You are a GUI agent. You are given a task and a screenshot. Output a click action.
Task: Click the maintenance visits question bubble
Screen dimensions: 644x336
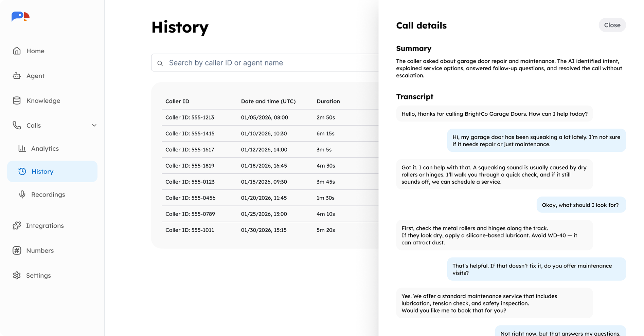tap(536, 269)
